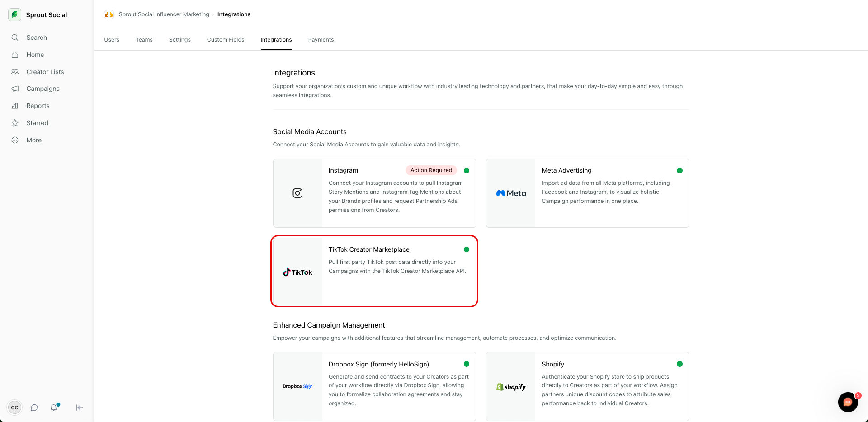Click Instagram green status dot
This screenshot has height=422, width=868.
467,170
